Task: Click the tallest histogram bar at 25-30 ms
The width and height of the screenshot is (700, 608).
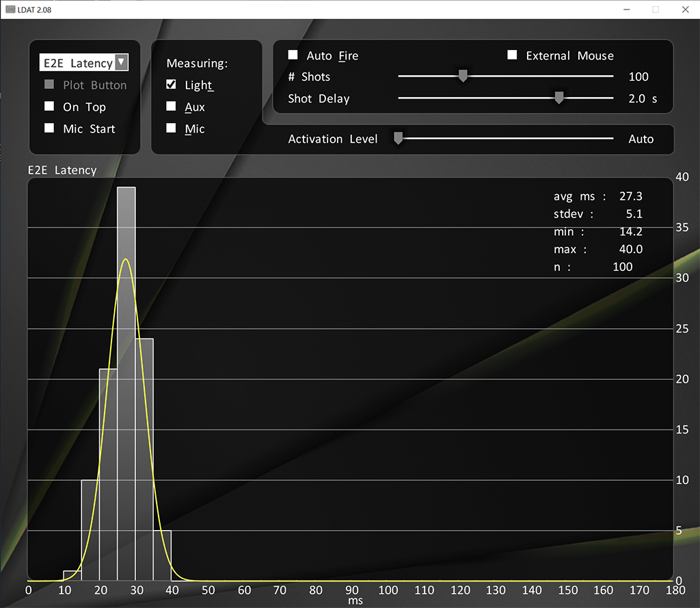Action: pyautogui.click(x=126, y=384)
